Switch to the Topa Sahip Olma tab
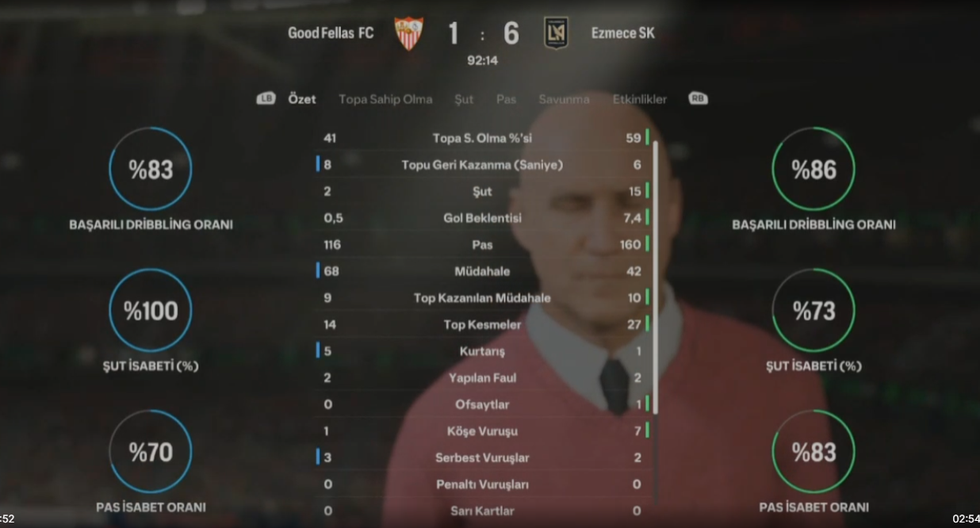Viewport: 980px width, 528px height. (x=385, y=99)
